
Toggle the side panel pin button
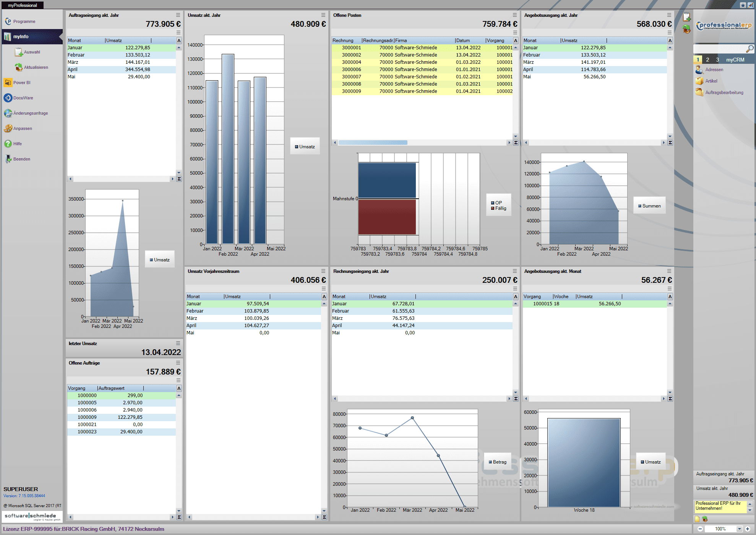[750, 5]
